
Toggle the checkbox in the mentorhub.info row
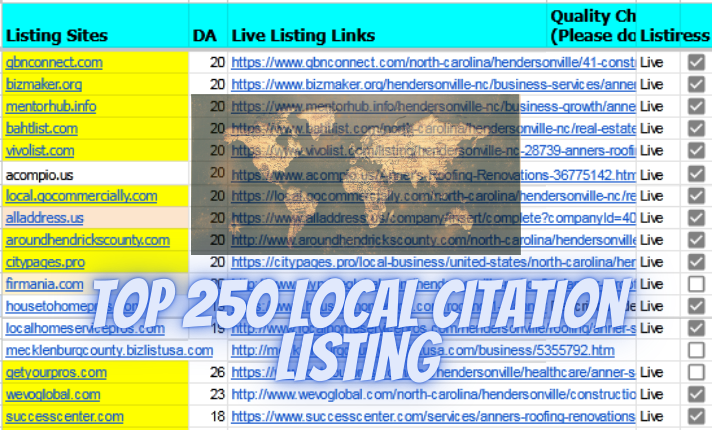696,106
